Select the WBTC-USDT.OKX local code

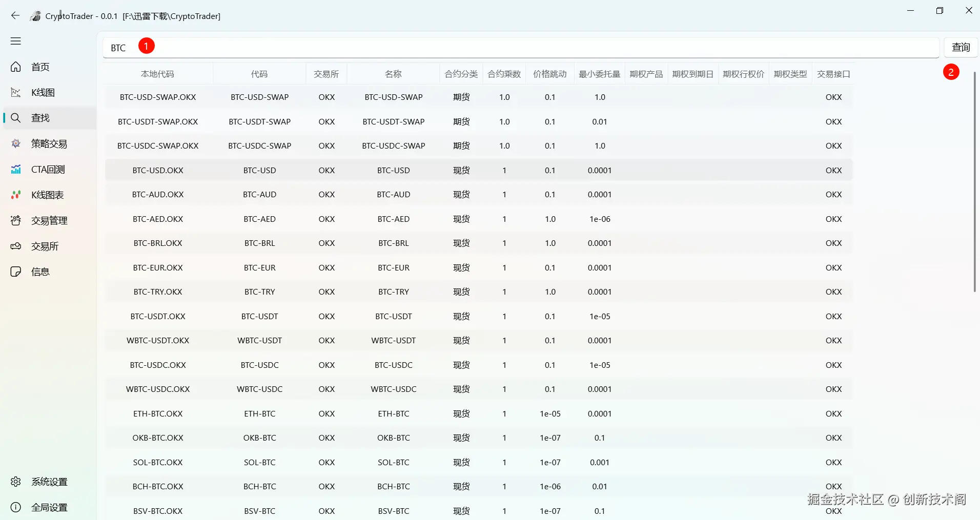point(158,341)
